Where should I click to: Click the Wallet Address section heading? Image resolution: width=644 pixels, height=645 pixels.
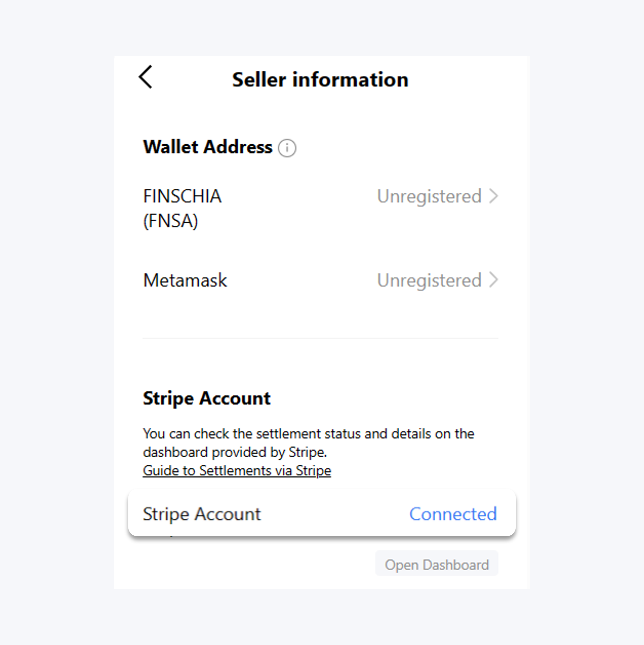208,147
